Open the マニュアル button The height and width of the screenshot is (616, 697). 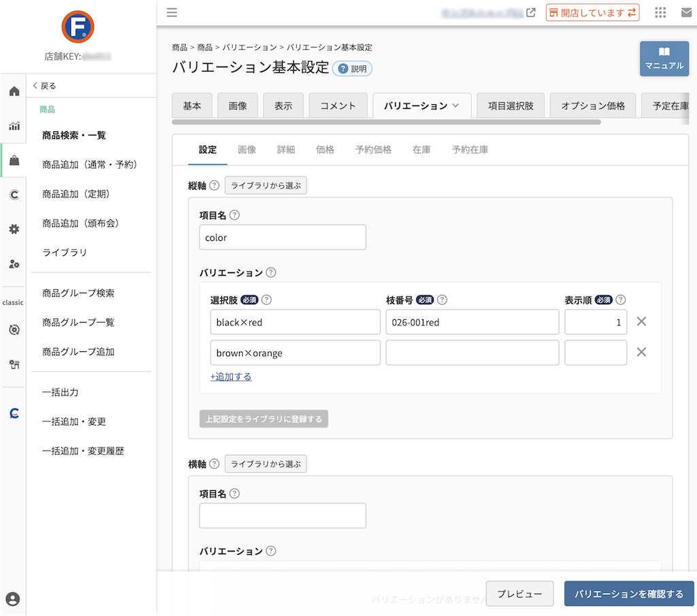coord(664,59)
